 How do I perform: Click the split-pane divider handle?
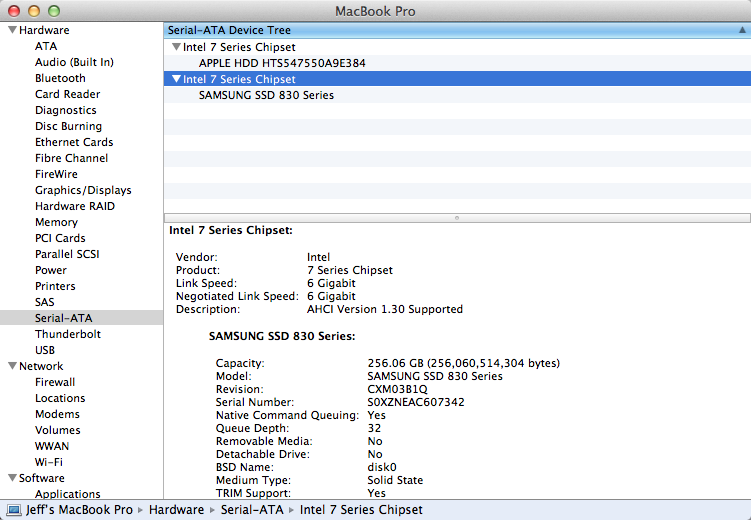click(457, 218)
